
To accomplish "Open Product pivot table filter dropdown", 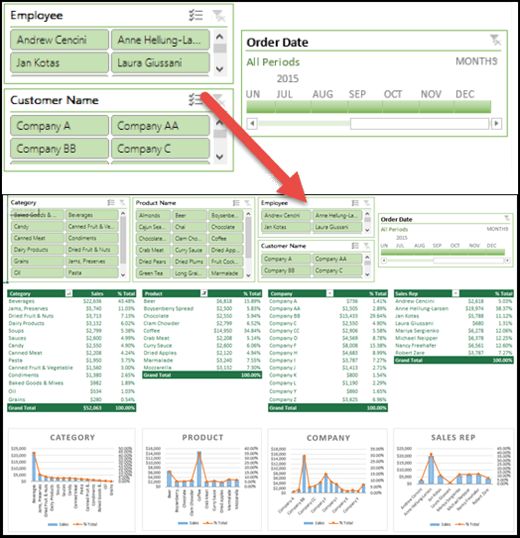I will [204, 293].
